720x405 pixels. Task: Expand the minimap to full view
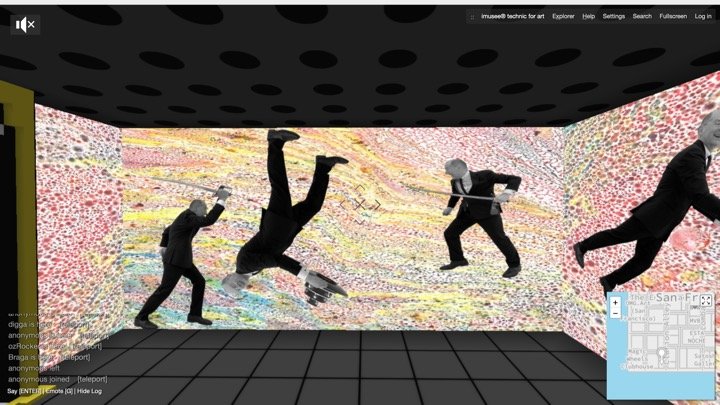(x=706, y=301)
